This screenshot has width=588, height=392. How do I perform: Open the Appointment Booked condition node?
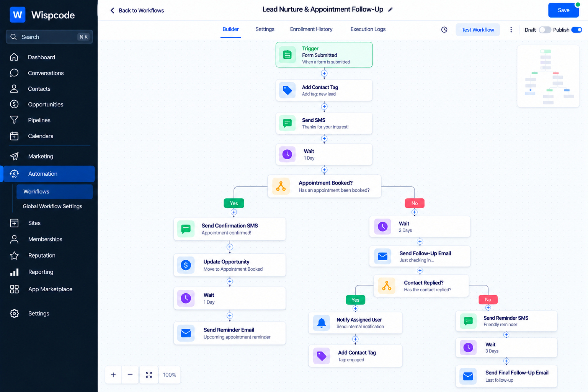point(324,186)
